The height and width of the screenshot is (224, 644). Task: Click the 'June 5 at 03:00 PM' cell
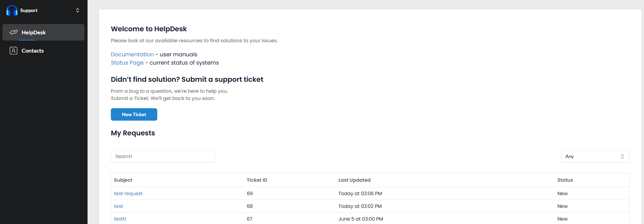pos(360,219)
